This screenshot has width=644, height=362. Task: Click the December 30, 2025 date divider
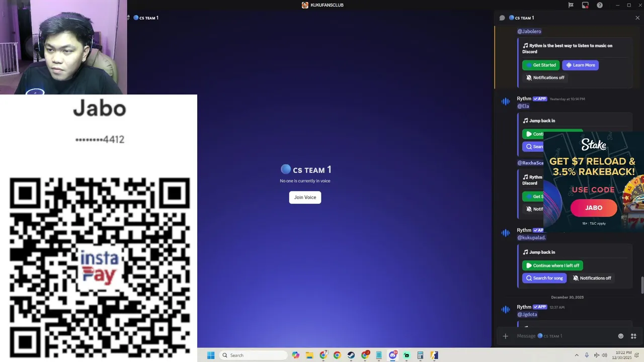pyautogui.click(x=568, y=297)
